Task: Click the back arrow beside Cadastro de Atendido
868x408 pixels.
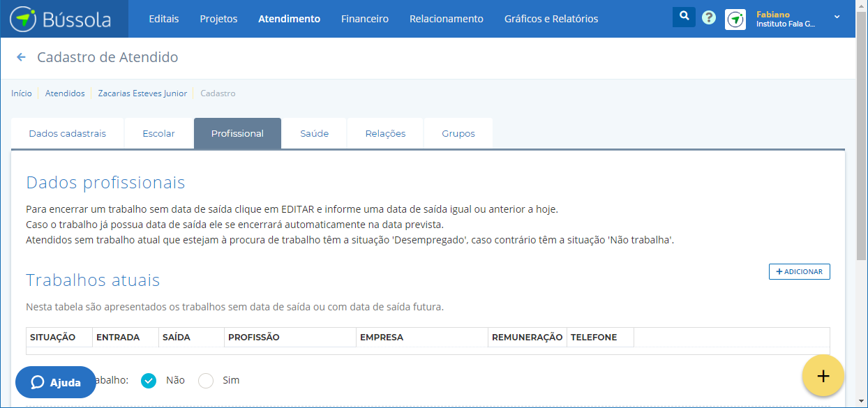Action: (20, 57)
